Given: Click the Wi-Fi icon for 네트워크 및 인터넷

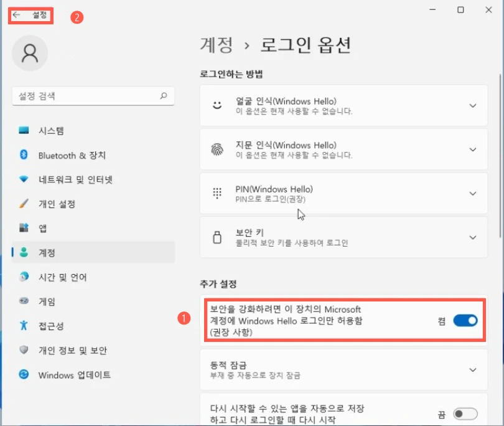Looking at the screenshot, I should (x=24, y=179).
